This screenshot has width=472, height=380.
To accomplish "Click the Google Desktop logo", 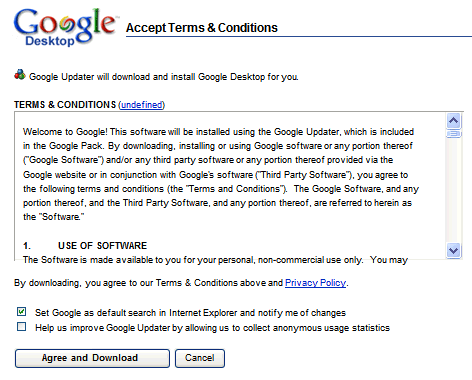I will click(66, 27).
